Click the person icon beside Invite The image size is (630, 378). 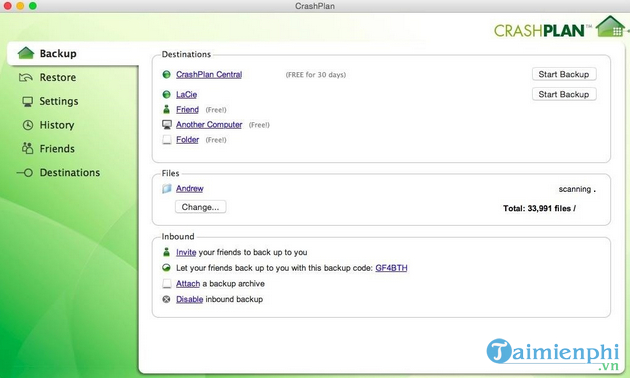(x=166, y=252)
